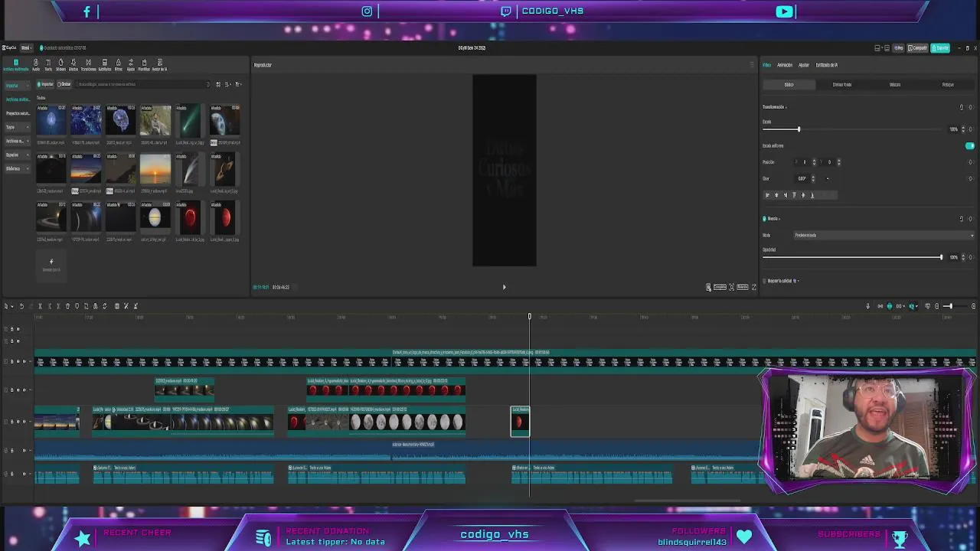
Task: Open the Texto tool tab
Action: 48,64
